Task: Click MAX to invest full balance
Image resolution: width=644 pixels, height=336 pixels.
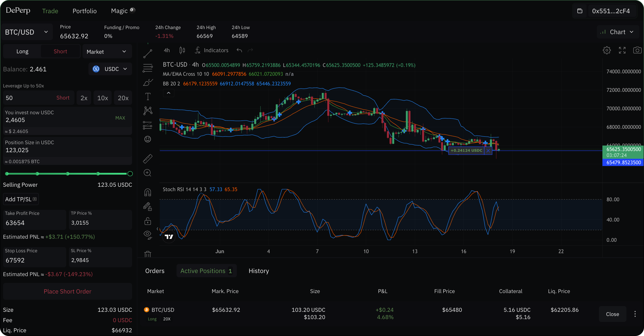Action: click(x=120, y=118)
